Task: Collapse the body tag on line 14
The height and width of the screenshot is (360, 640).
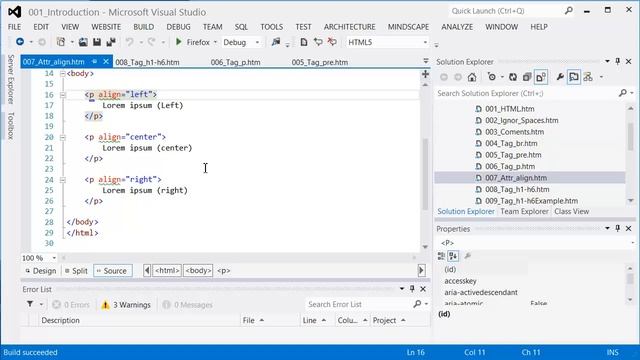Action: coord(62,74)
